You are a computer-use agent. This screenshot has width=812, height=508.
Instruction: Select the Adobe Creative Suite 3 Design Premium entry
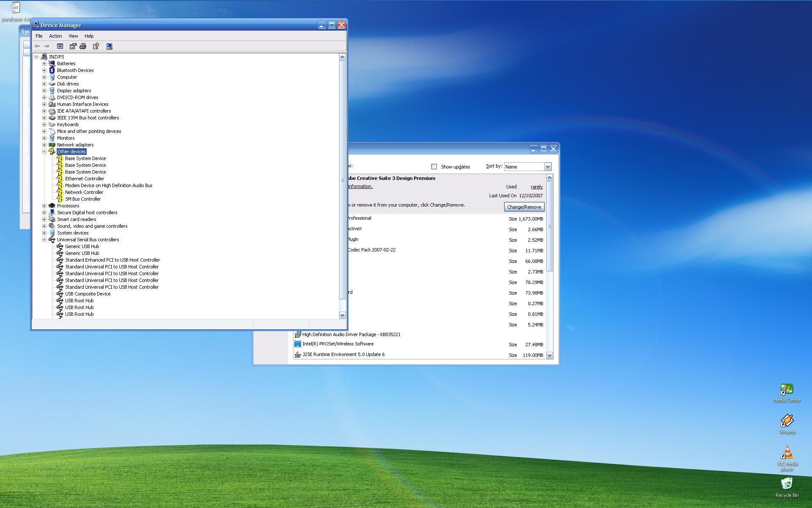pyautogui.click(x=391, y=178)
